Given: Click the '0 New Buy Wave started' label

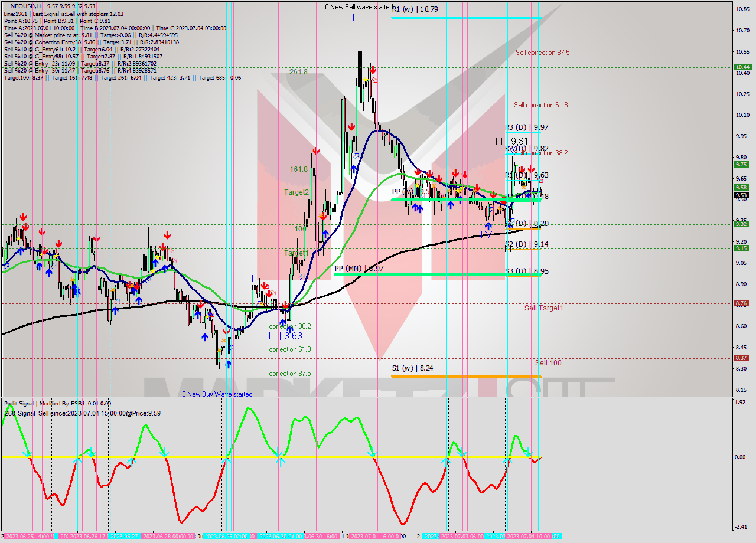Looking at the screenshot, I should click(217, 394).
